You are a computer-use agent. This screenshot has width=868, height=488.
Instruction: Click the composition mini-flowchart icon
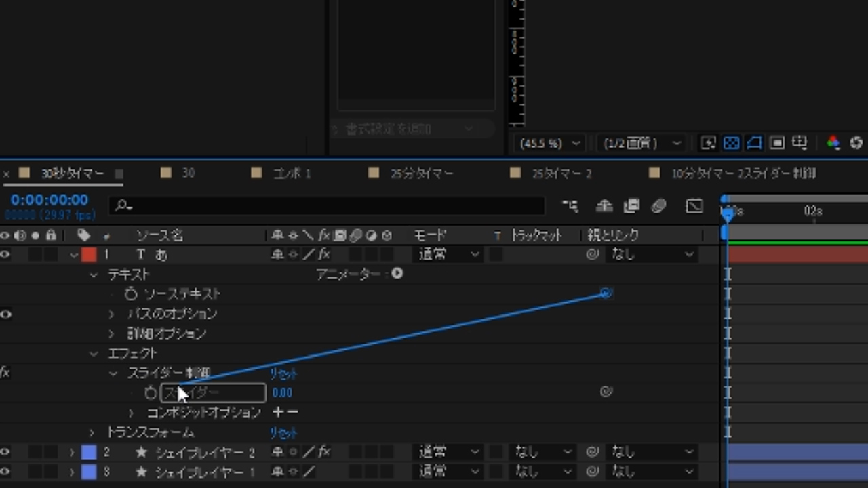coord(570,206)
